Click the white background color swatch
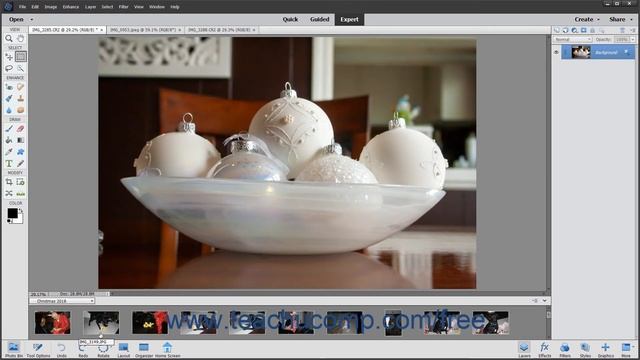The height and width of the screenshot is (360, 640). coord(19,220)
